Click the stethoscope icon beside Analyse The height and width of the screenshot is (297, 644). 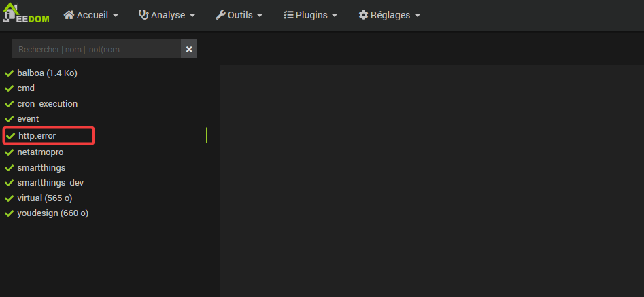point(143,15)
